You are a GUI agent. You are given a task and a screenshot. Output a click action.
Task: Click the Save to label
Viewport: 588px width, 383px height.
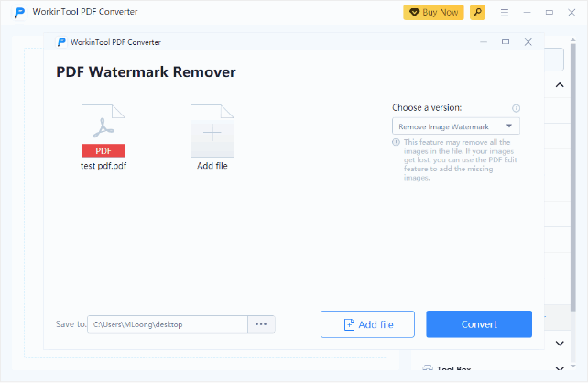coord(71,324)
